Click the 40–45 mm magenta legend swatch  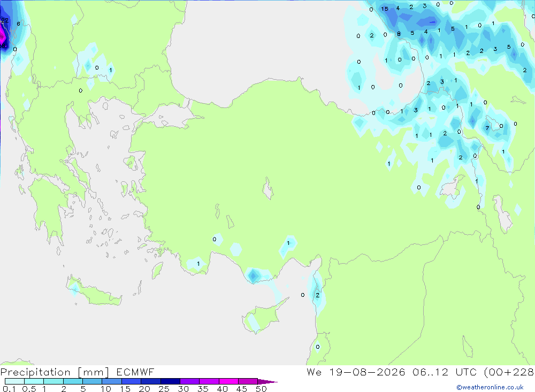tap(228, 381)
